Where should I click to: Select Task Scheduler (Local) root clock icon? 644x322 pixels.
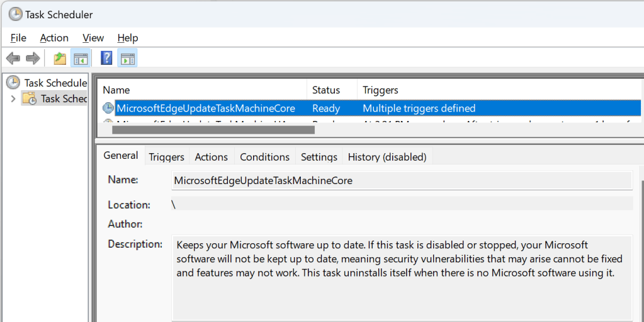coord(13,83)
